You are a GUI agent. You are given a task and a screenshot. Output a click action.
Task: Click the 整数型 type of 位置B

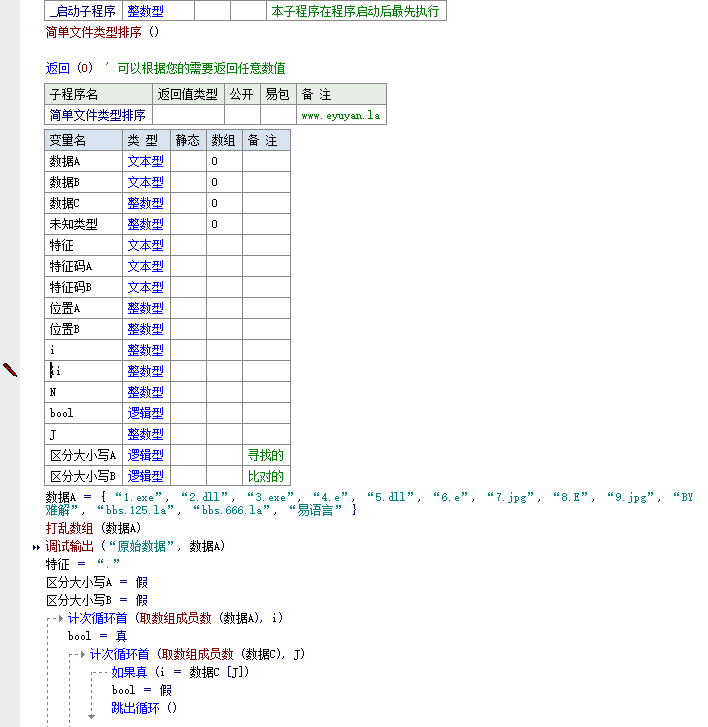pos(145,329)
